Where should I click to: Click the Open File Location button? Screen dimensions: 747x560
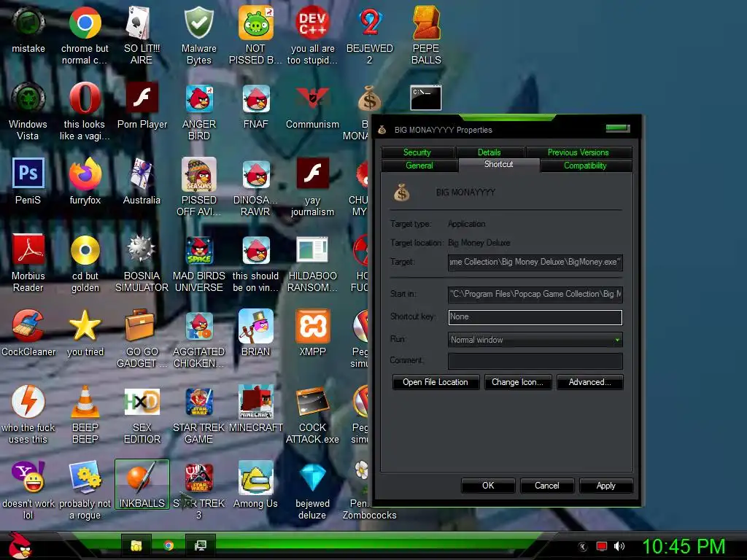coord(436,382)
